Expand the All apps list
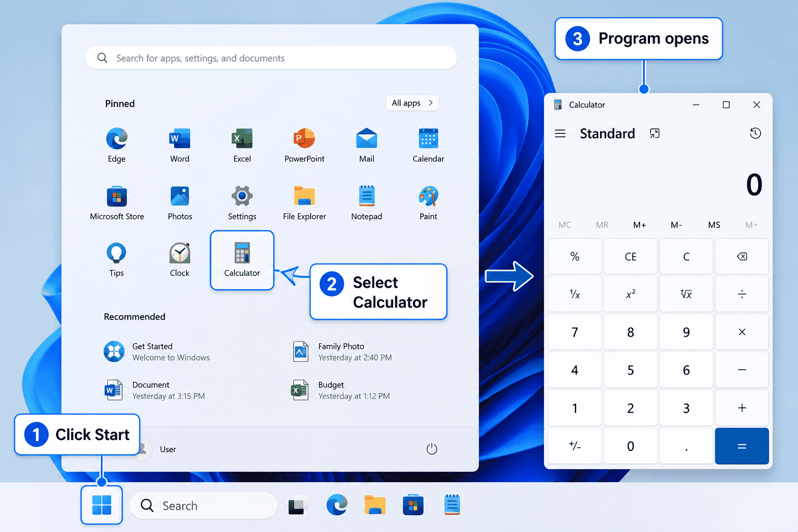 coord(413,103)
